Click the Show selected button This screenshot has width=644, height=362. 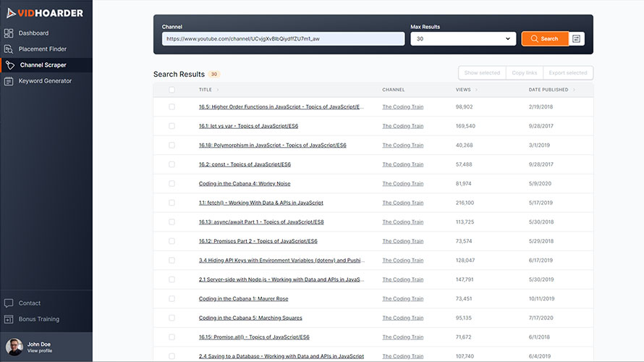click(x=482, y=72)
